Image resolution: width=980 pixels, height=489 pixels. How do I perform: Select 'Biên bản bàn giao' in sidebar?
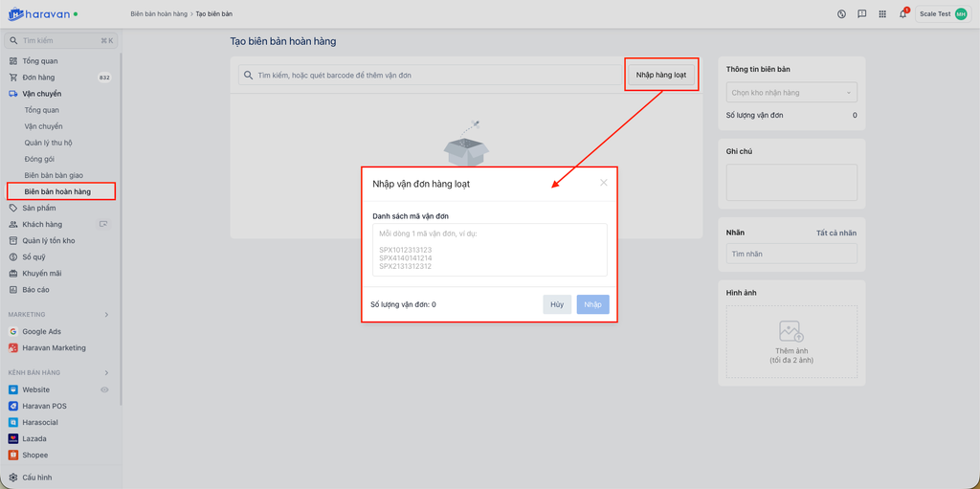click(x=54, y=175)
